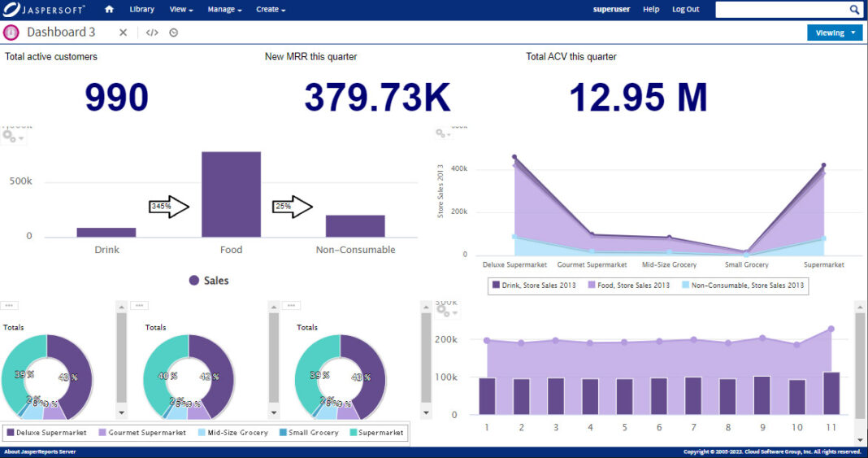Close Dashboard 3 with the X icon
Viewport: 868px width, 458px height.
[x=124, y=33]
